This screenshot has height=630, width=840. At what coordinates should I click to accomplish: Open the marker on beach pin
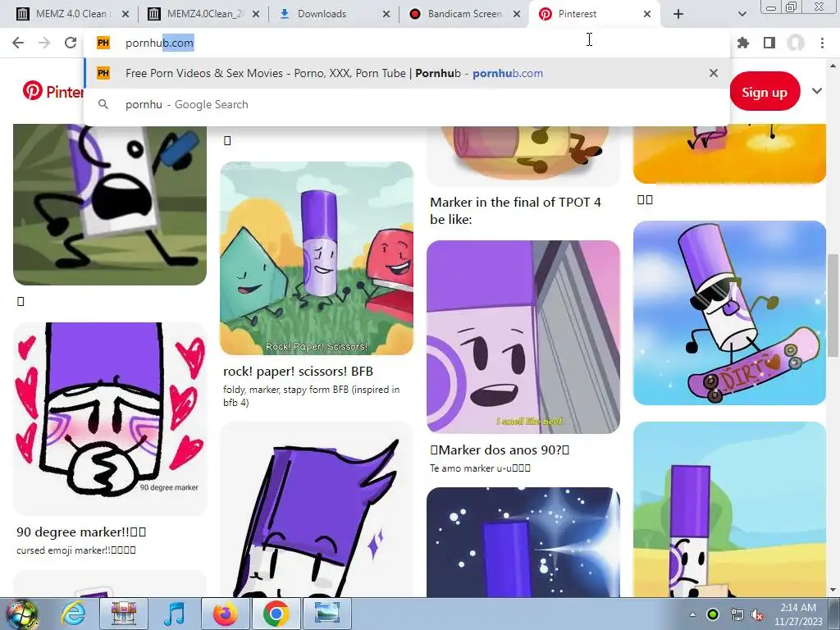(x=729, y=509)
